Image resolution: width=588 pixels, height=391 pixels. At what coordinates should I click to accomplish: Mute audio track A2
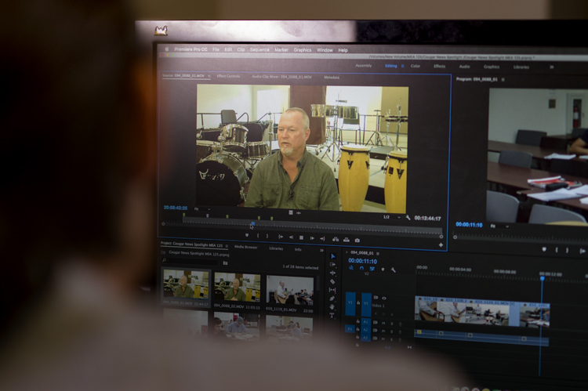click(x=383, y=331)
